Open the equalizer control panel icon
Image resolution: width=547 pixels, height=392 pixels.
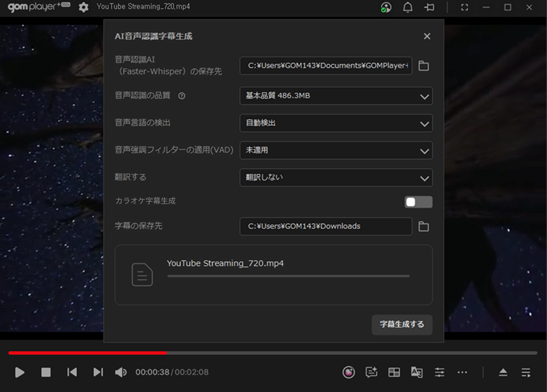tap(439, 372)
